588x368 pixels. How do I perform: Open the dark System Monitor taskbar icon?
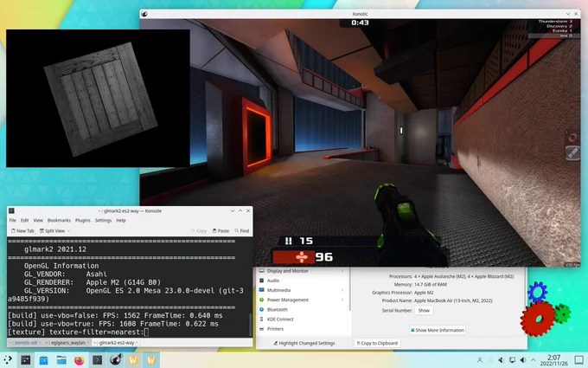tap(25, 360)
